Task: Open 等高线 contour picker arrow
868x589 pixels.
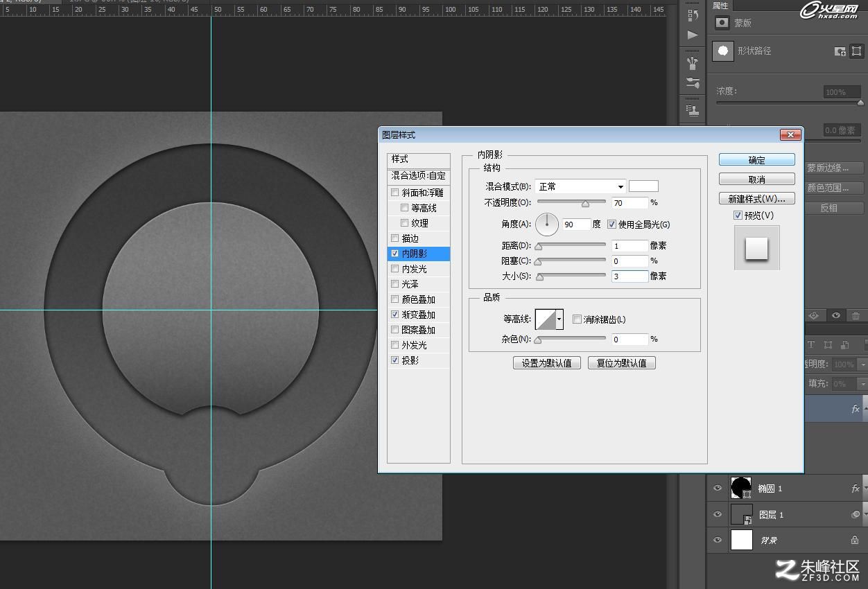Action: pyautogui.click(x=559, y=319)
